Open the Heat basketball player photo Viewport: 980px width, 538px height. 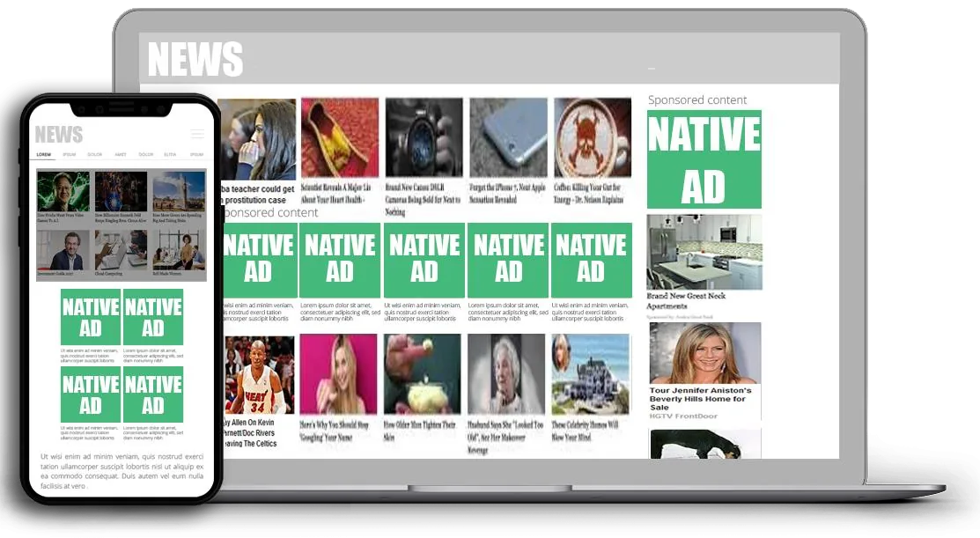tap(259, 375)
